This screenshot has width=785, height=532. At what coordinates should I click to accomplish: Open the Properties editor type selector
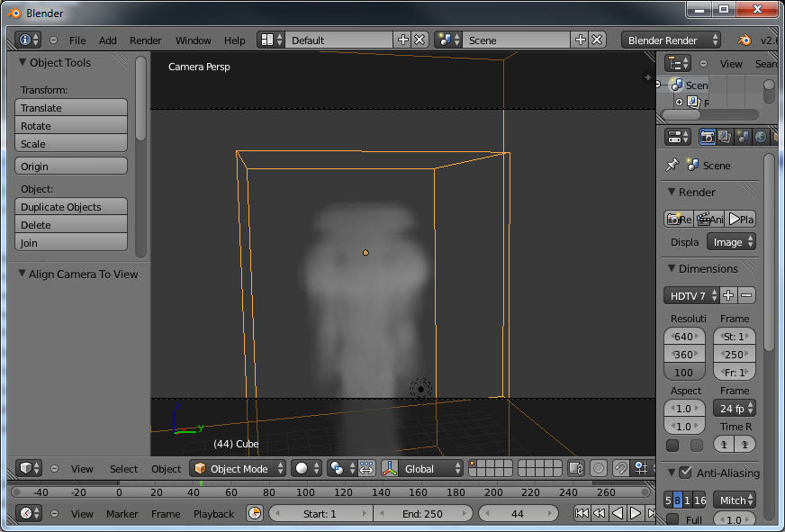pos(677,137)
